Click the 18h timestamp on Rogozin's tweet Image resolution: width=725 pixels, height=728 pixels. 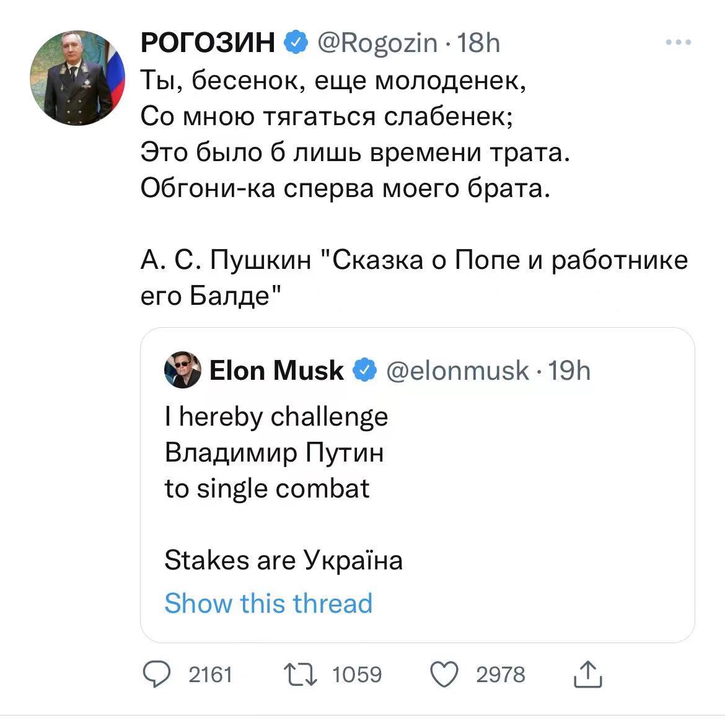tap(479, 42)
